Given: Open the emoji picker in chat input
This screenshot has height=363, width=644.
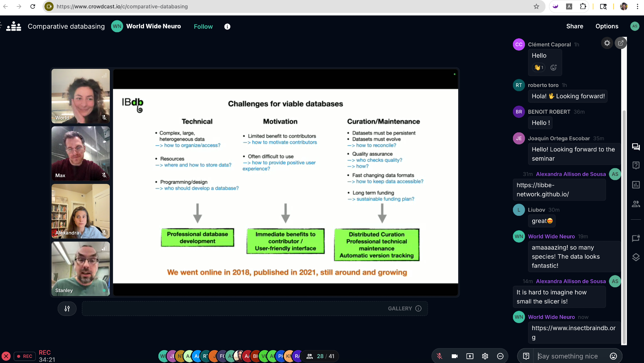Looking at the screenshot, I should tap(613, 356).
